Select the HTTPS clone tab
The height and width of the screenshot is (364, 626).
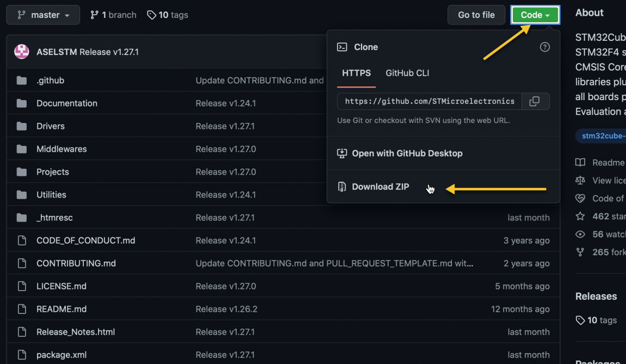coord(356,73)
